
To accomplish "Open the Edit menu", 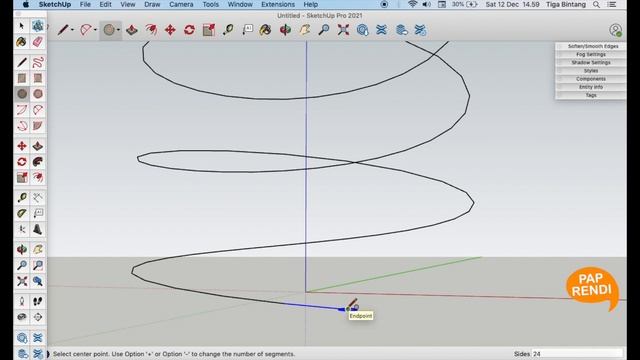I will tap(105, 4).
